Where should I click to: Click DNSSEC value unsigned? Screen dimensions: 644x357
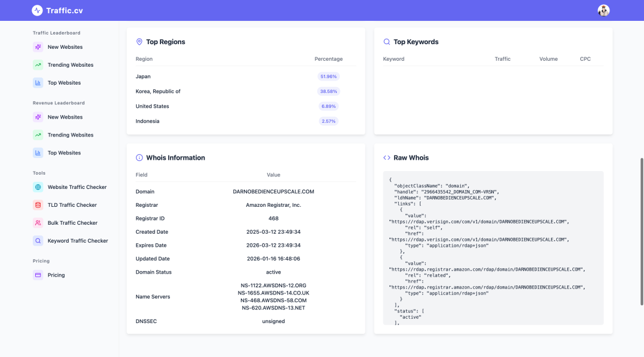point(273,321)
